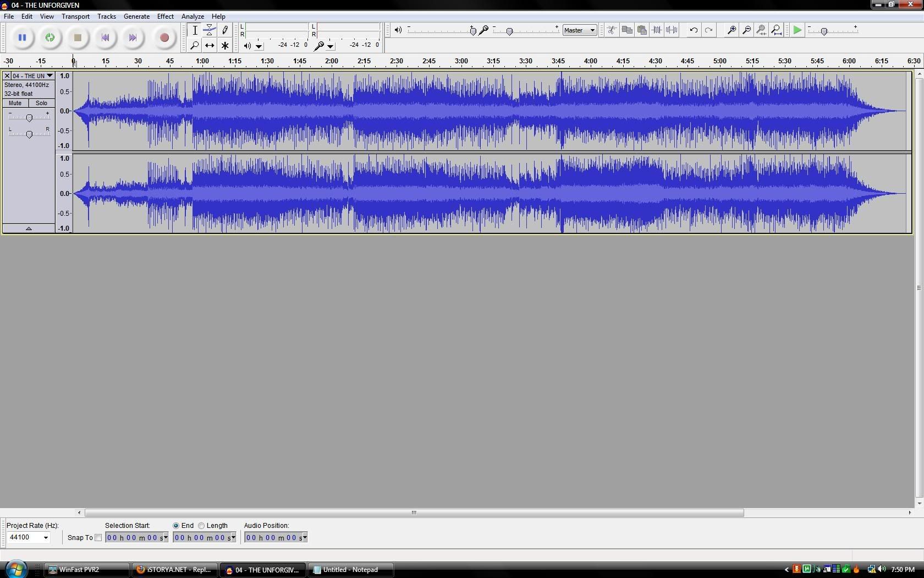Select the Envelope tool
The height and width of the screenshot is (578, 924).
pos(210,30)
